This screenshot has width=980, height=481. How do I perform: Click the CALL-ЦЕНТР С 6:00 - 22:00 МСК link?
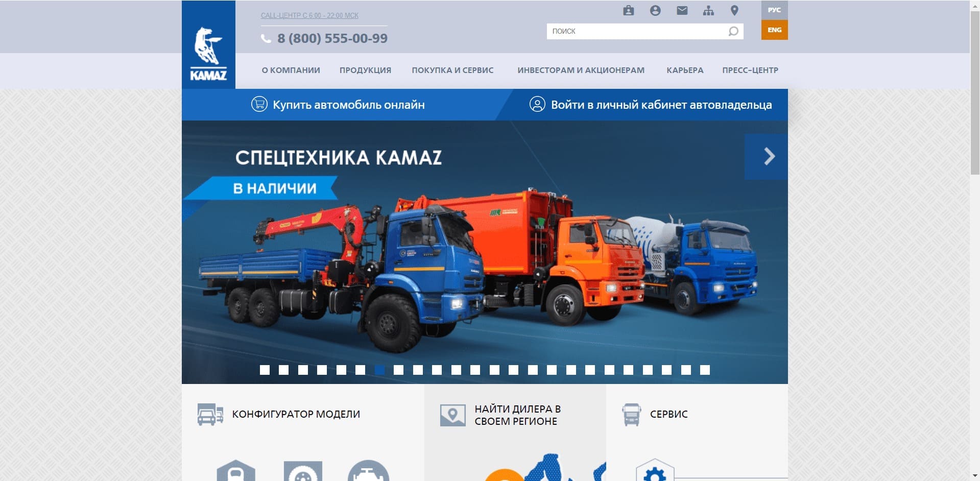pyautogui.click(x=309, y=15)
